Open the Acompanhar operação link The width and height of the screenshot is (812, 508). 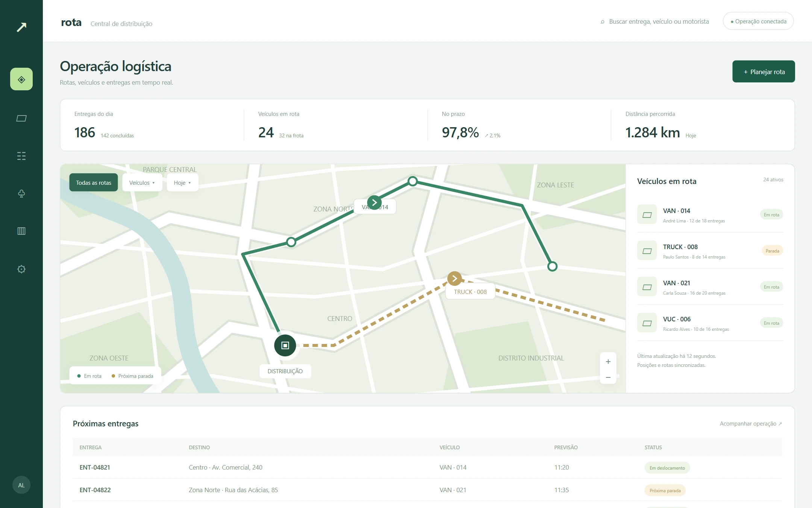click(x=751, y=424)
